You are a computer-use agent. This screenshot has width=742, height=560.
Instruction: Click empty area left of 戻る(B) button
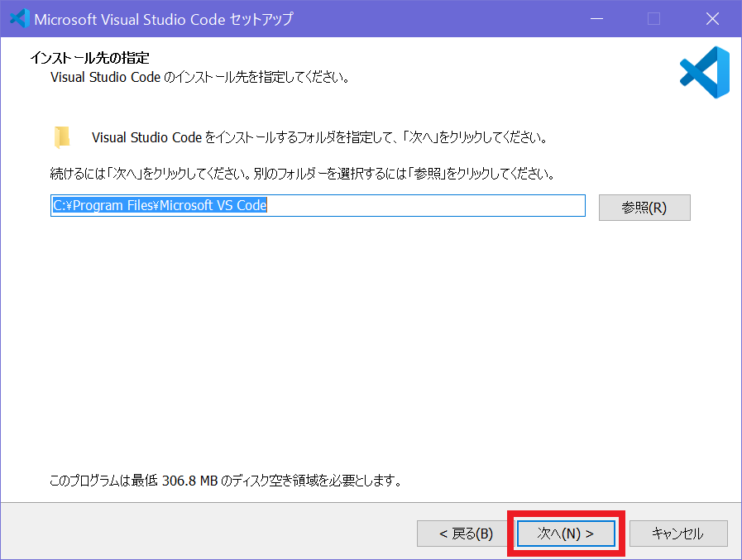point(207,534)
